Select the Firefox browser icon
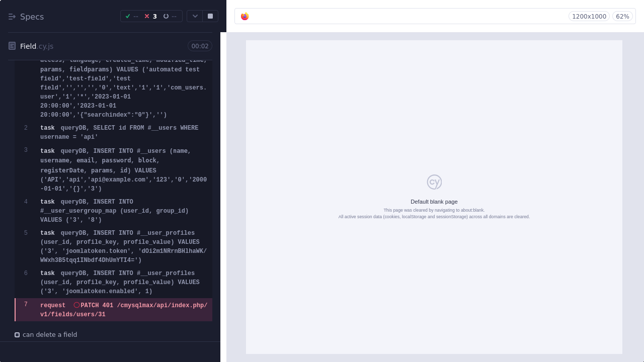The image size is (644, 362). point(245,16)
